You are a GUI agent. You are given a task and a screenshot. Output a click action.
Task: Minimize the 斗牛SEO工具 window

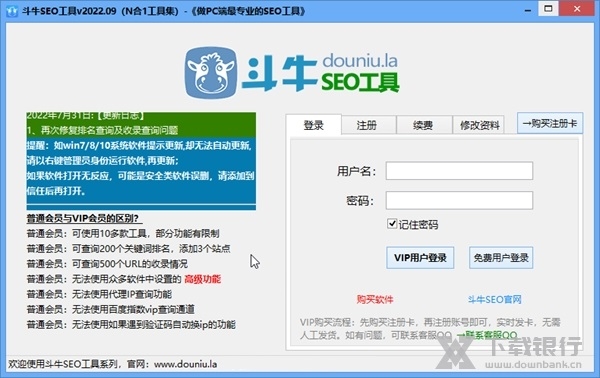pos(527,9)
